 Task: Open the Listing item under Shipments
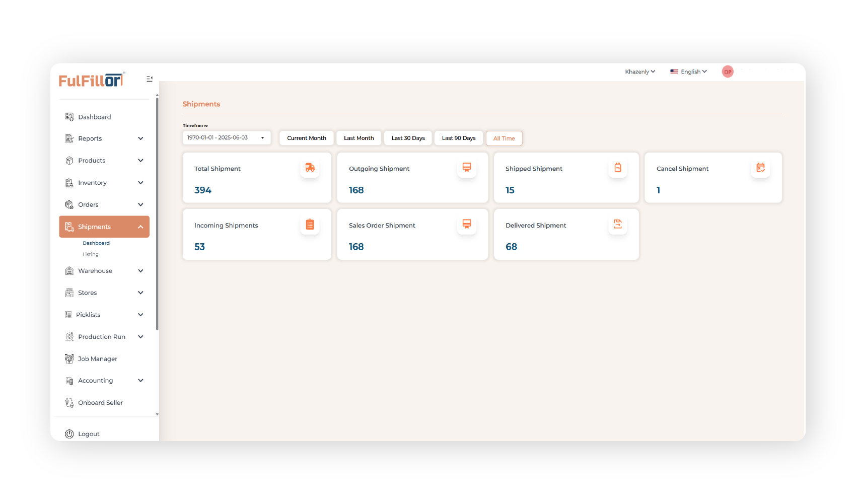tap(91, 255)
